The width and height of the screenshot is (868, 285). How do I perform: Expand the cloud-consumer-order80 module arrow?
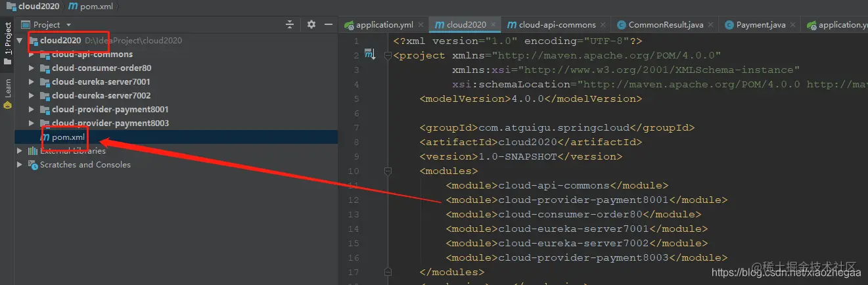click(32, 68)
